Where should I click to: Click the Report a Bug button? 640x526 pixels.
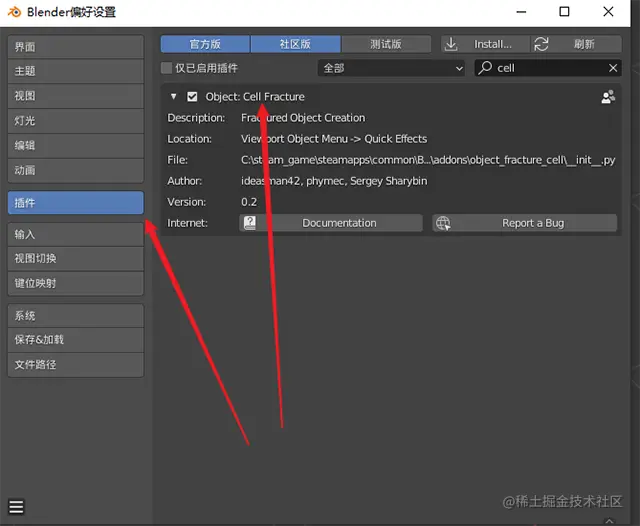pyautogui.click(x=524, y=223)
